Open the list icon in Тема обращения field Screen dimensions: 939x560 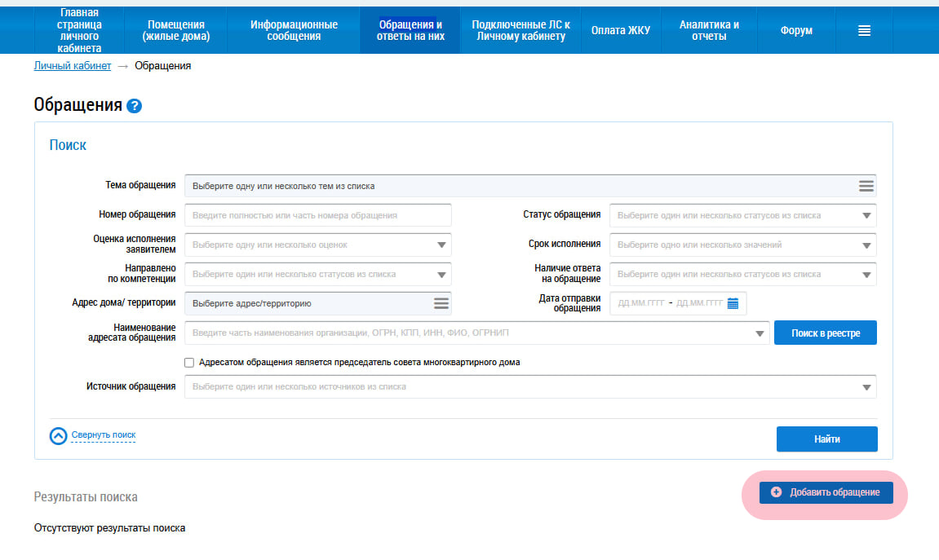[866, 186]
